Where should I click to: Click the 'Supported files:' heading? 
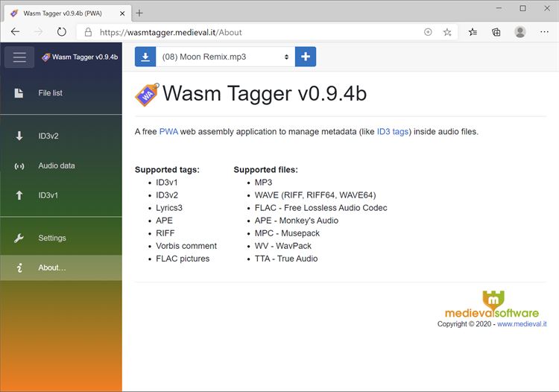click(x=265, y=170)
